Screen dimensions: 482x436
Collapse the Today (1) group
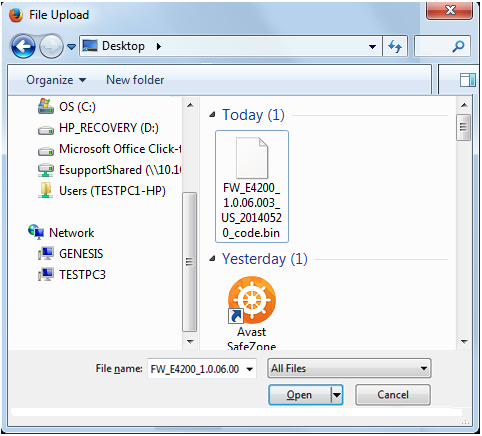(212, 115)
